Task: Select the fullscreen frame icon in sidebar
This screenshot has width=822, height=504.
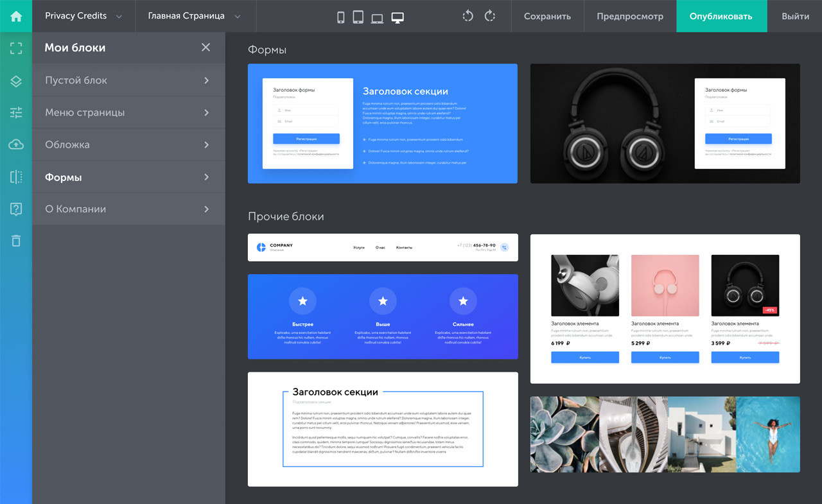Action: point(16,48)
